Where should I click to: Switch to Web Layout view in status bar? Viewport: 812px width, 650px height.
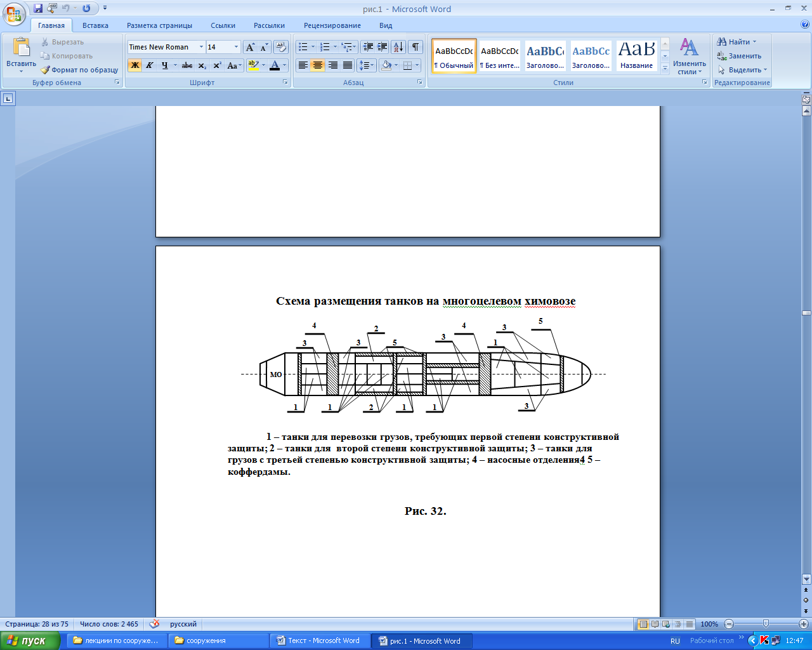coord(666,624)
